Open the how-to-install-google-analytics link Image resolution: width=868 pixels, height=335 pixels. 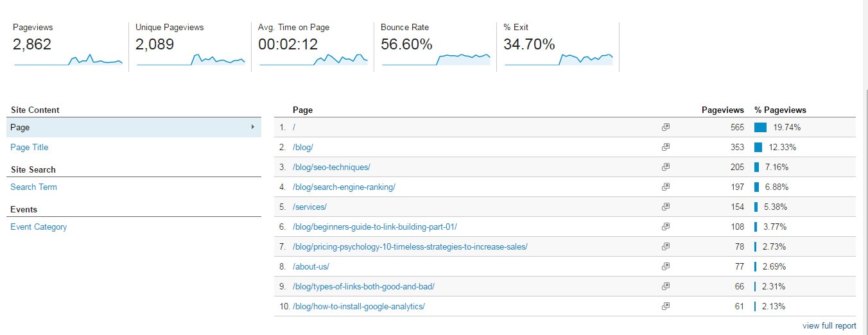[x=359, y=306]
